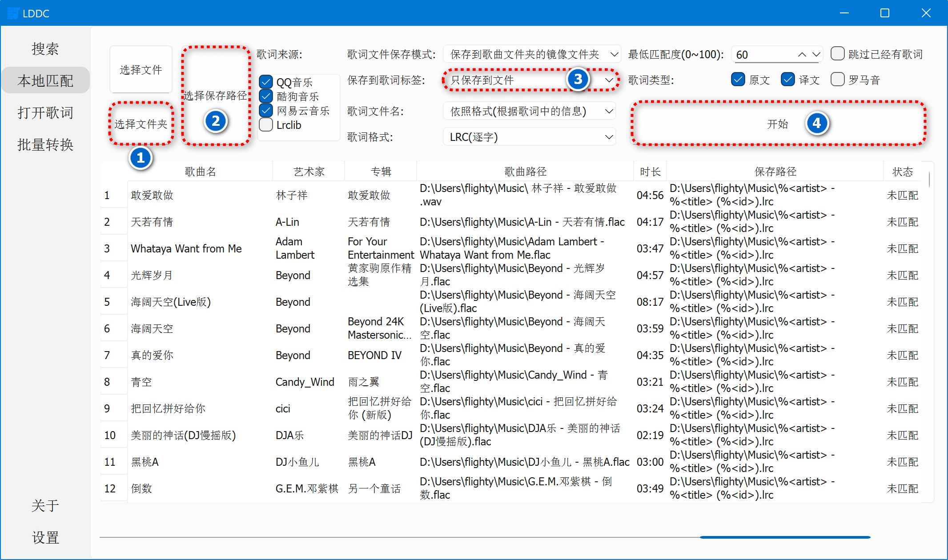Screen dimensions: 948x560
Task: Click the numbered badge 1 marker
Action: (x=141, y=158)
